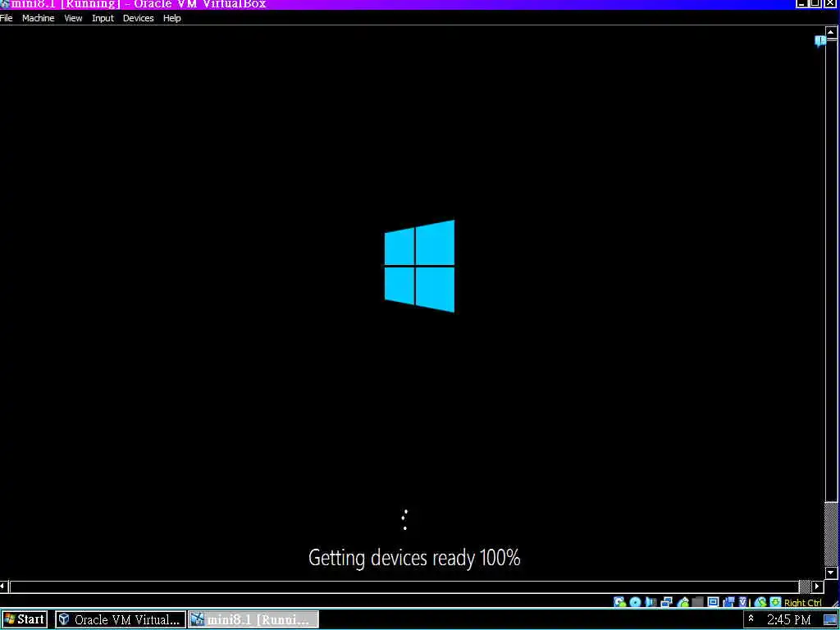Click the video capture indicator icon
The width and height of the screenshot is (840, 630).
pos(728,601)
